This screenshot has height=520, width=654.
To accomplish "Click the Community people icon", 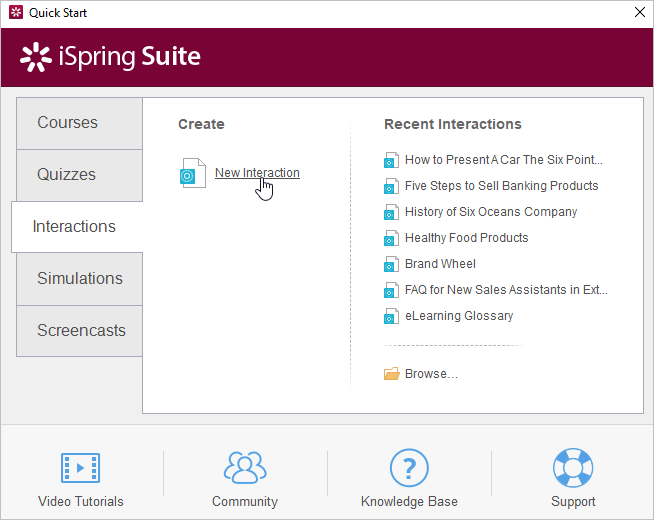I will (x=245, y=467).
